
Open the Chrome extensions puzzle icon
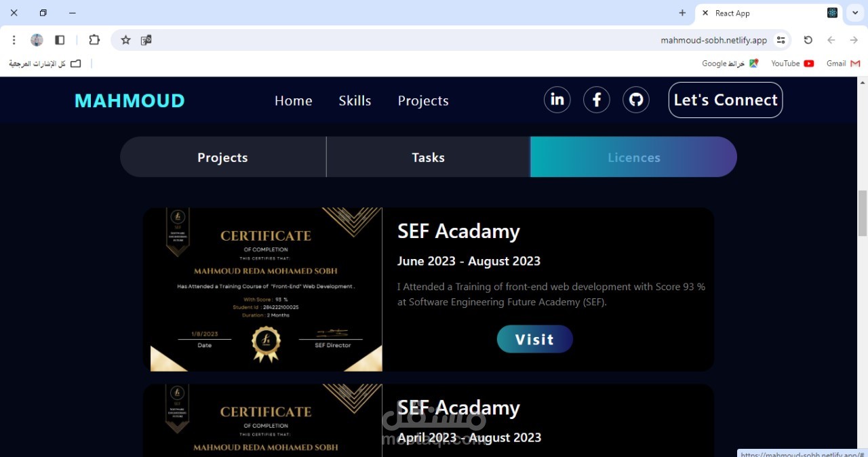coord(94,40)
